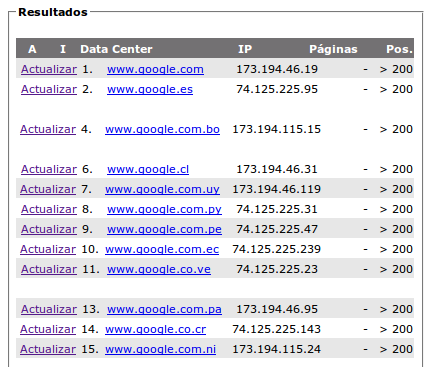Open the www.google.es data center link
This screenshot has width=430, height=367.
point(150,89)
